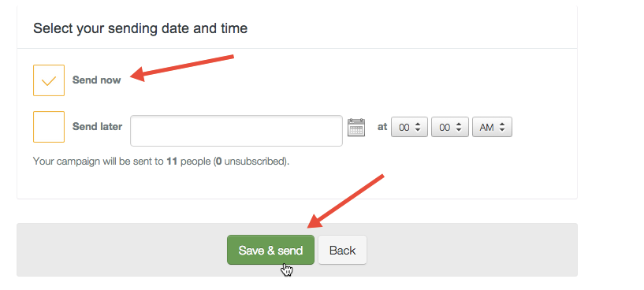644x290 pixels.
Task: Go back using the Back button
Action: [x=342, y=250]
